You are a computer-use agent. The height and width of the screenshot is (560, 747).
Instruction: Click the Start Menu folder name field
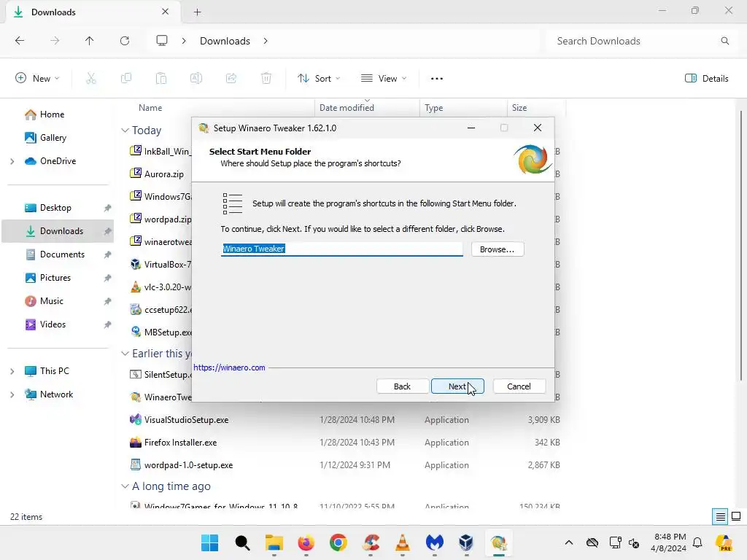pos(341,249)
